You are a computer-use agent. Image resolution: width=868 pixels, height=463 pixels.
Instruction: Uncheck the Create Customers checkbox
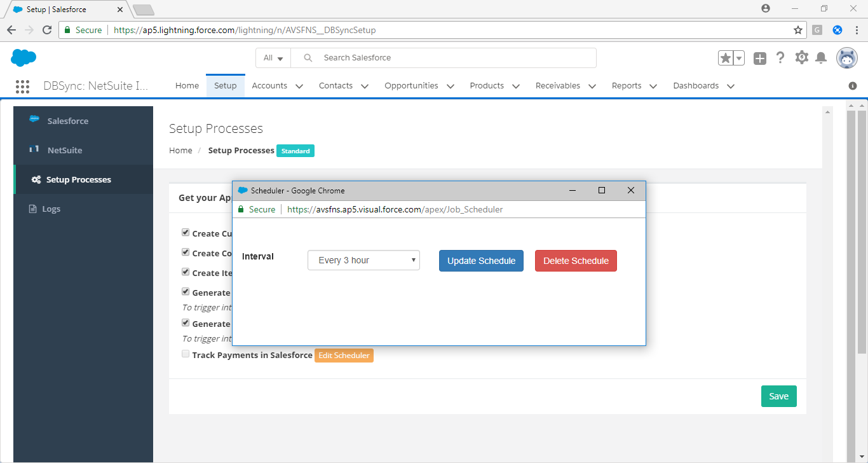click(185, 232)
